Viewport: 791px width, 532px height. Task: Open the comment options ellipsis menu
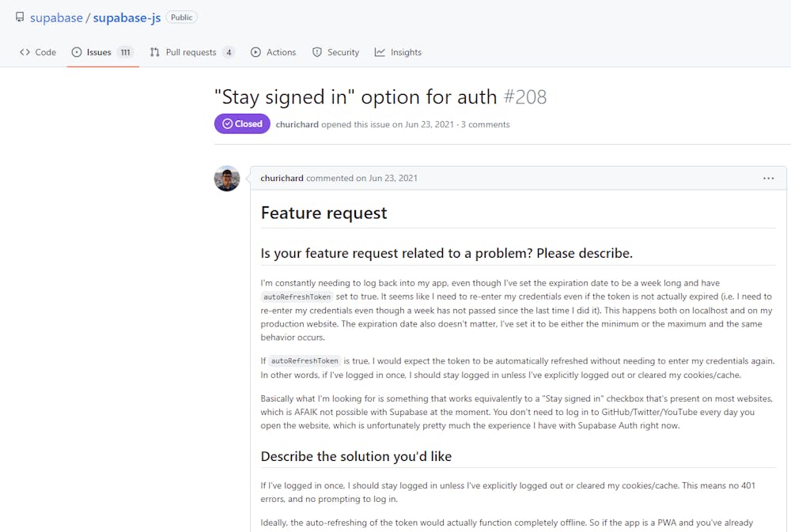click(768, 179)
